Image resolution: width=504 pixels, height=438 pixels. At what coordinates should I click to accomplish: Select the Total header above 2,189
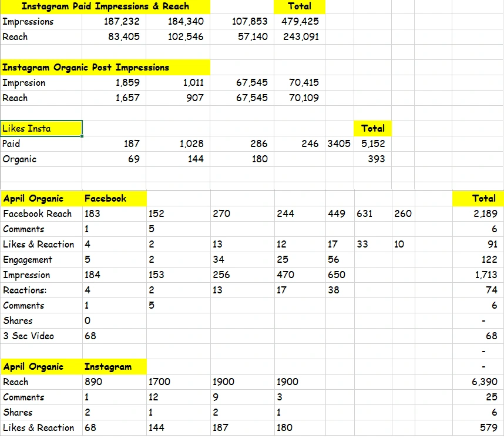point(478,199)
